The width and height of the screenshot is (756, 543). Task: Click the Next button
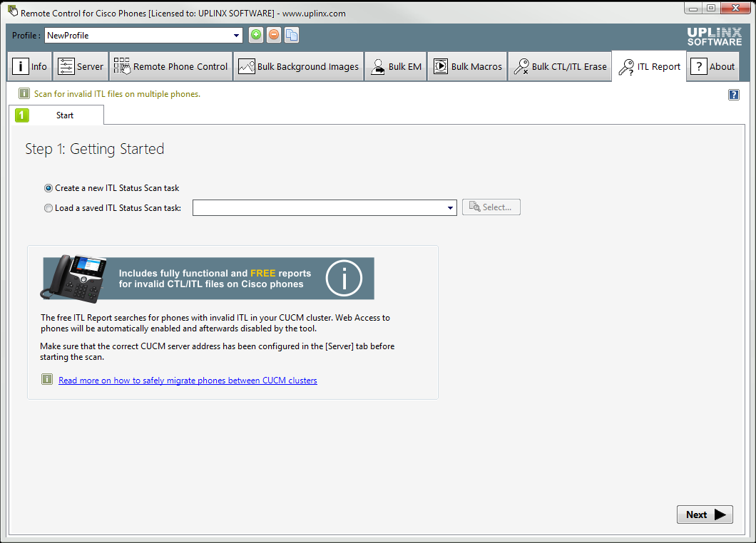coord(705,514)
